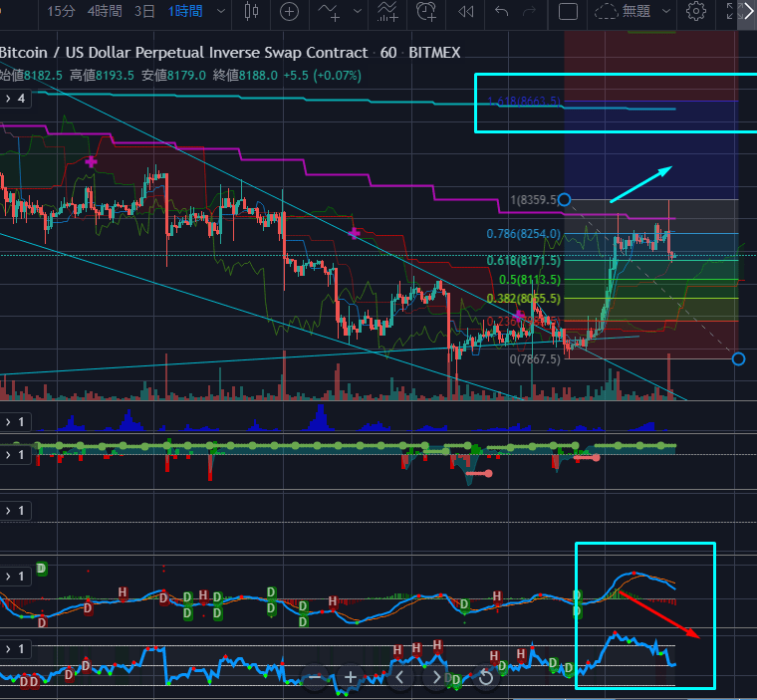Click the 終値8188.0 close value

[245, 76]
